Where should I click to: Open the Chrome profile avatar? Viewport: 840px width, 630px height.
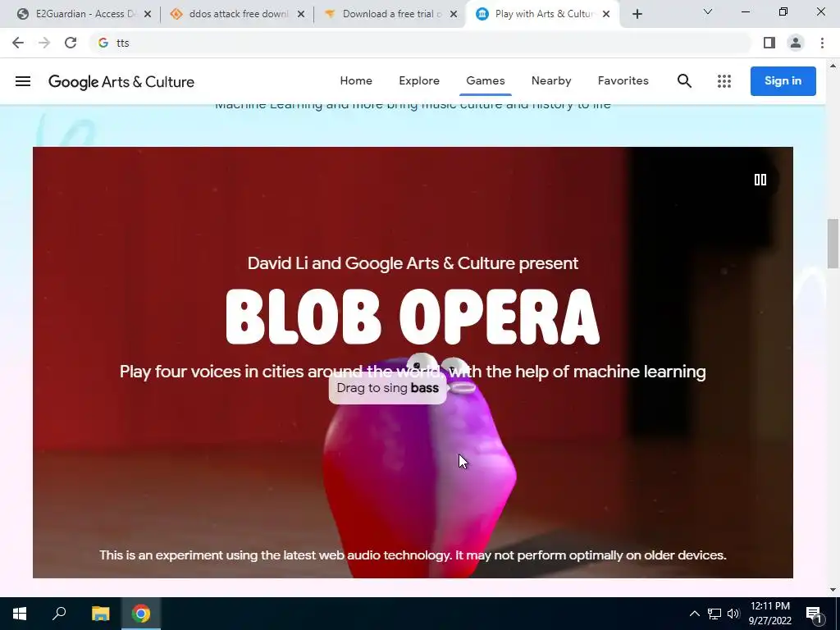coord(796,43)
